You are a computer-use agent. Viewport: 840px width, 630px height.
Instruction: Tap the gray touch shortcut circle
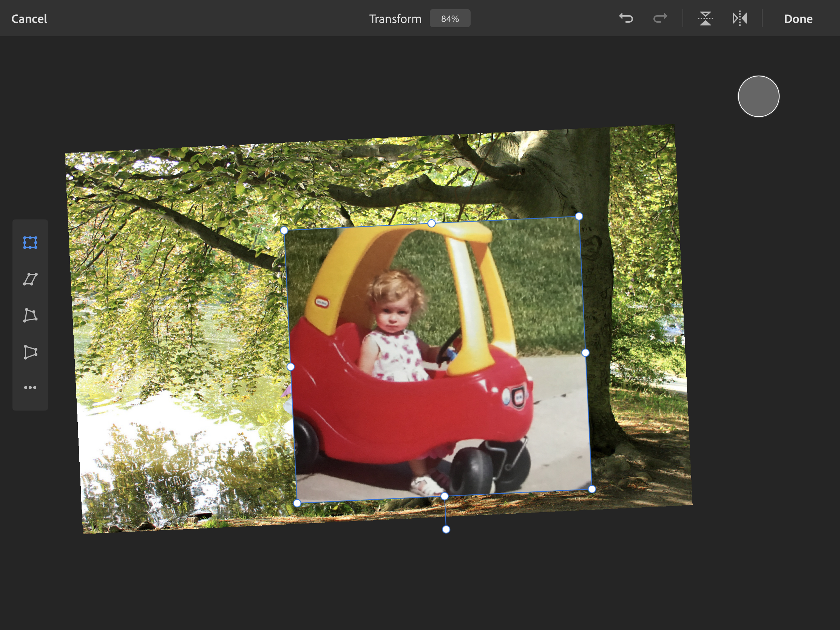(758, 96)
